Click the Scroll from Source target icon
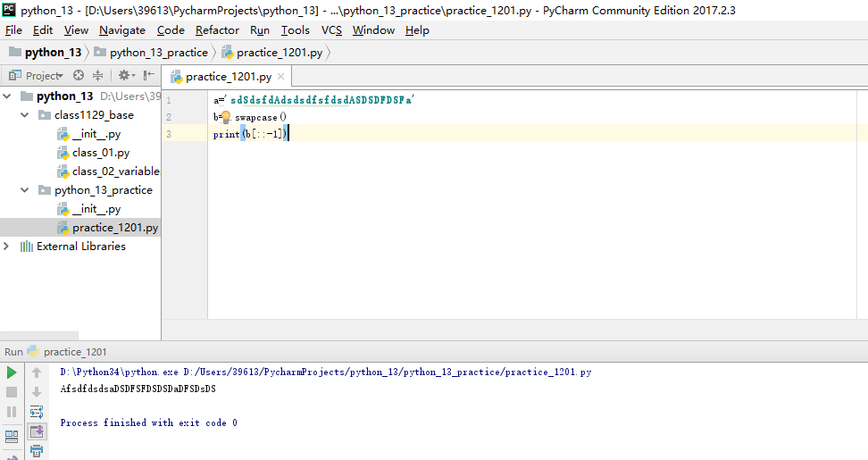Screen dimensions: 868x460 tap(79, 76)
